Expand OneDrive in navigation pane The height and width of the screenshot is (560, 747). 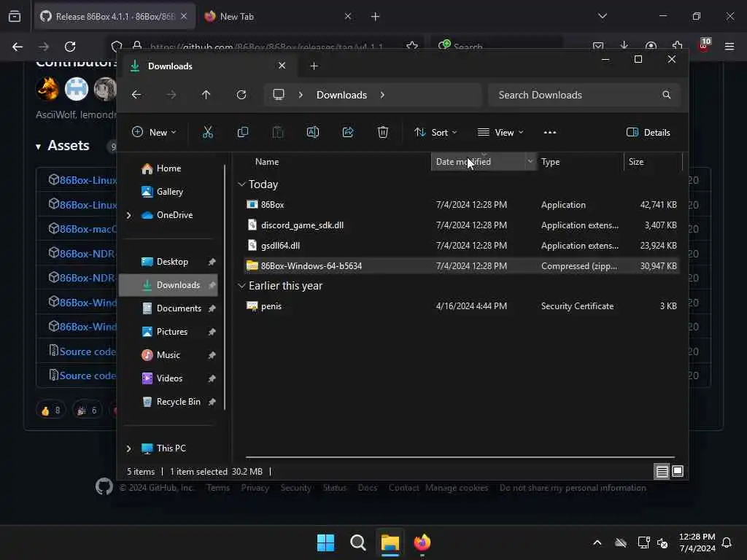(x=128, y=215)
